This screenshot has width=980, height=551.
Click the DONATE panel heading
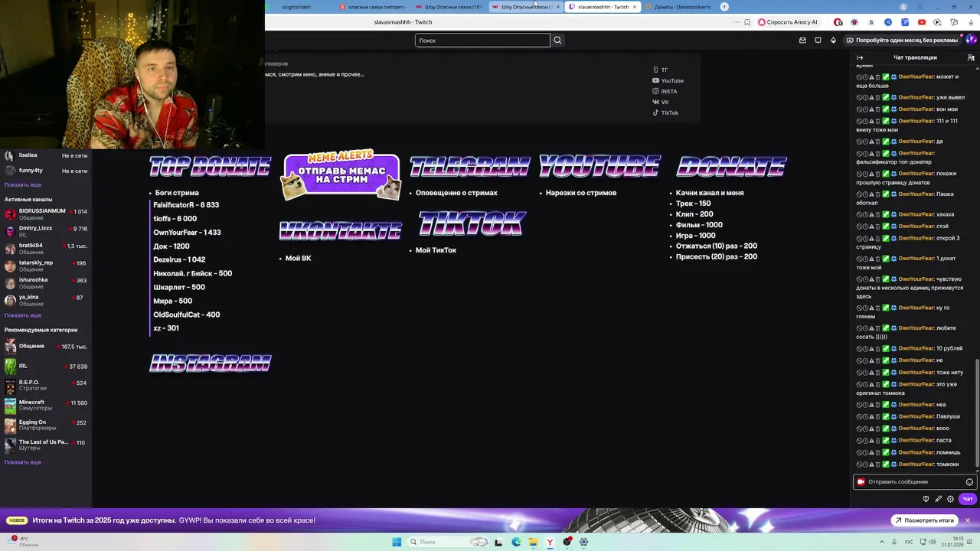point(732,167)
